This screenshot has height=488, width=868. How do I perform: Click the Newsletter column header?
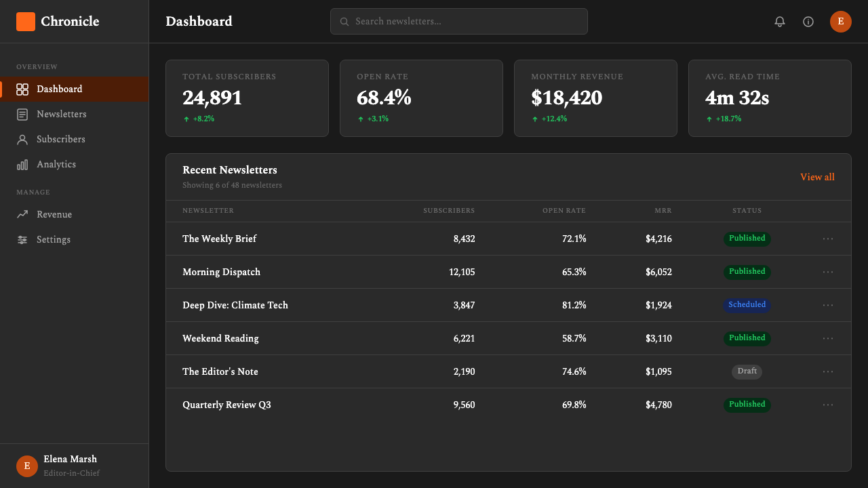point(208,211)
